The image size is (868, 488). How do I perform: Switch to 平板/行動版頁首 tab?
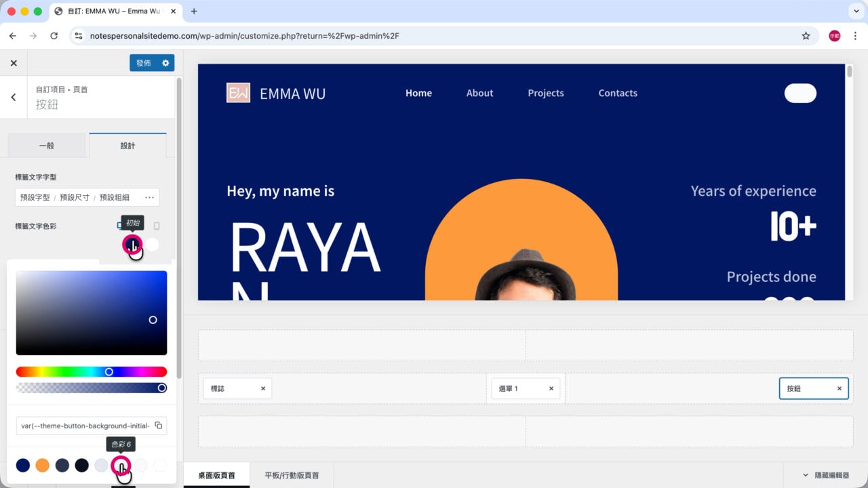click(292, 475)
